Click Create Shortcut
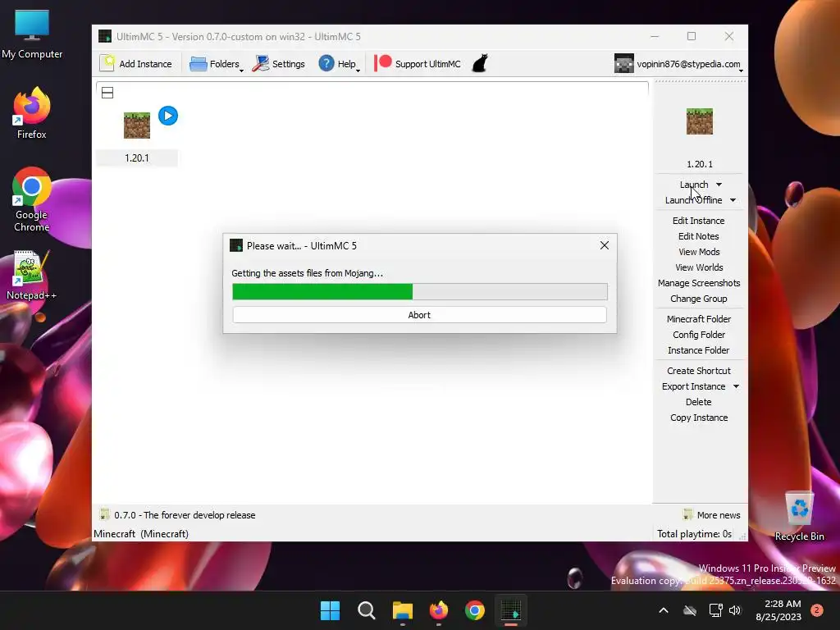 (x=699, y=371)
